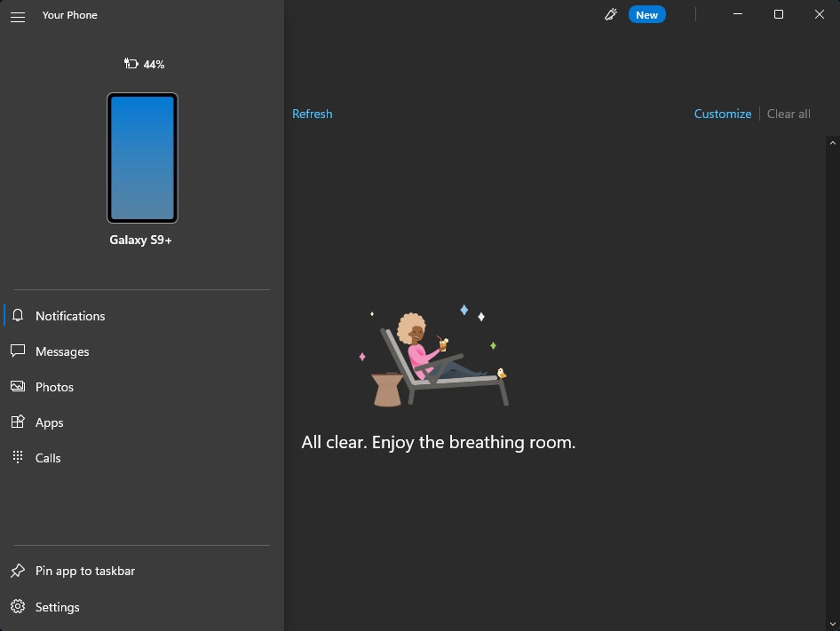The image size is (840, 631).
Task: Click the Photos picture icon
Action: click(18, 386)
